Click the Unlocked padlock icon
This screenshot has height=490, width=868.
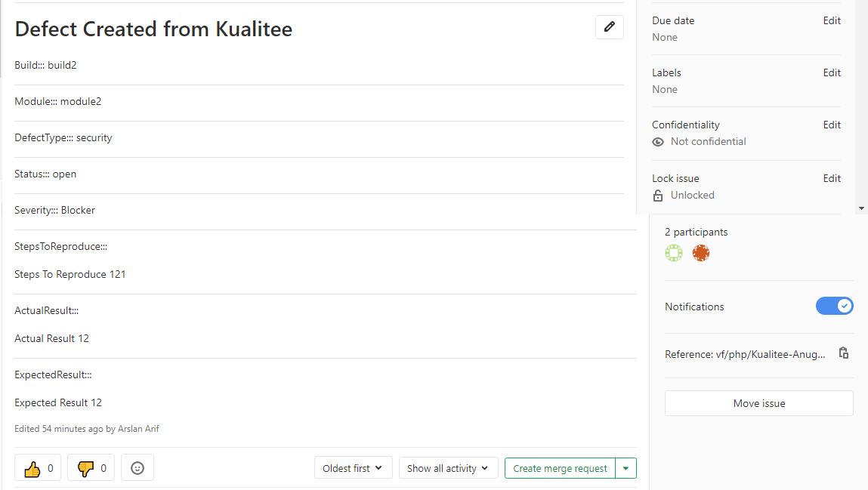pyautogui.click(x=658, y=196)
